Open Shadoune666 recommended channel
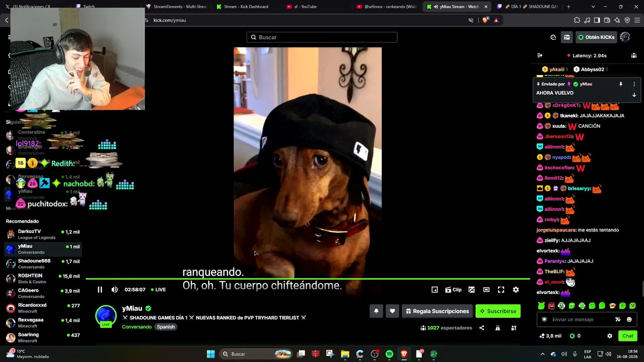The image size is (644, 362). pyautogui.click(x=43, y=264)
